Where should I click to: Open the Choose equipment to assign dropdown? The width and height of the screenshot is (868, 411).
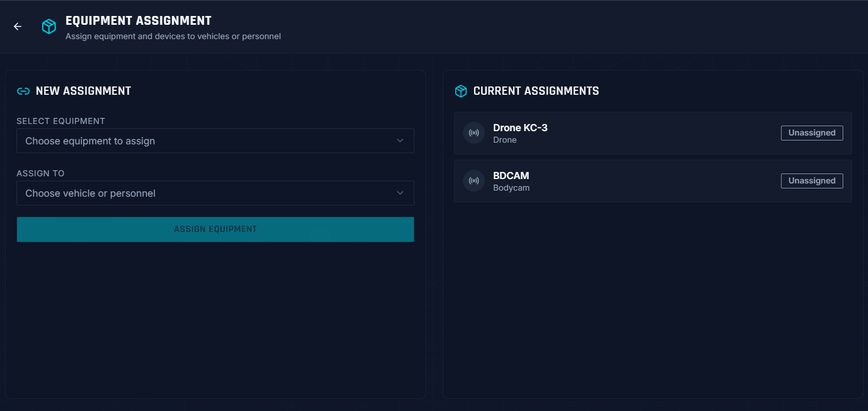215,141
